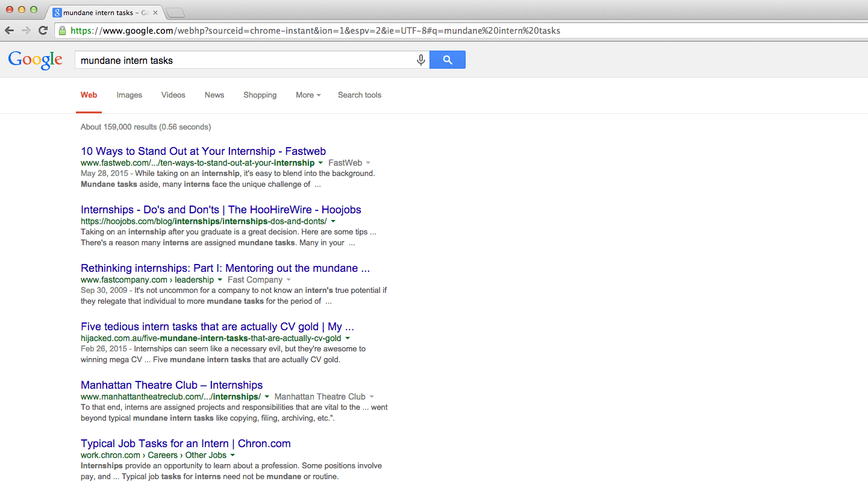Click the work.chron.com breadcrumb URL text
This screenshot has width=868, height=493.
(154, 455)
